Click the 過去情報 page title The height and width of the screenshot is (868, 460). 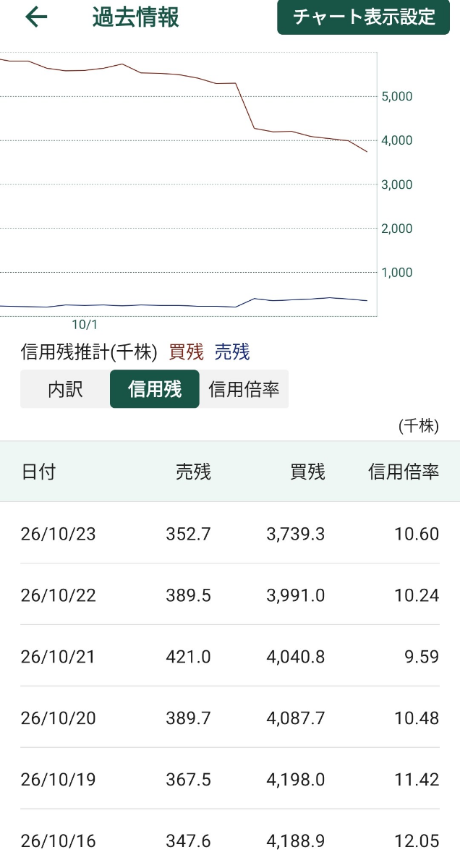[135, 17]
